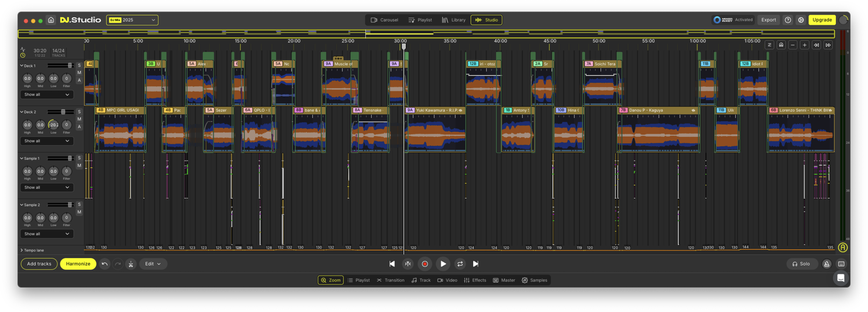Toggle automation A button on Deck 1
868x312 pixels.
tap(79, 80)
